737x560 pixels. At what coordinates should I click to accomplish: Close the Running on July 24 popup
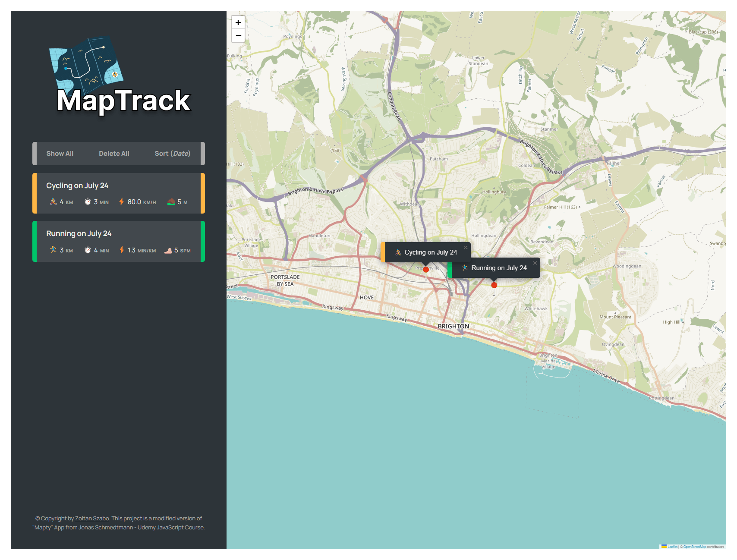[535, 263]
